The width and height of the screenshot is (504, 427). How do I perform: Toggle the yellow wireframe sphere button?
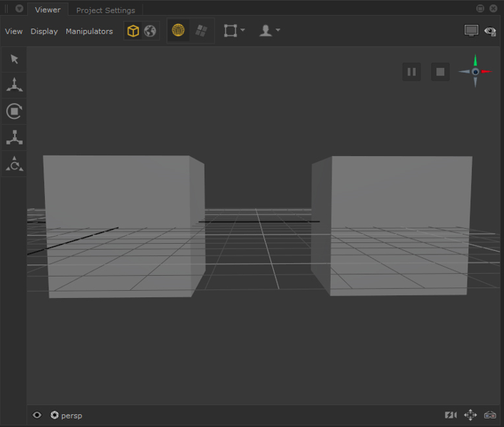(178, 31)
